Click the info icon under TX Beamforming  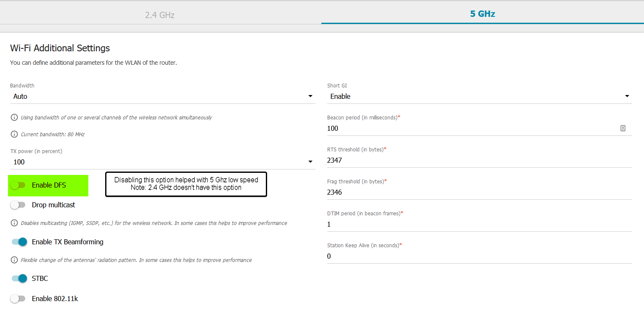point(14,260)
